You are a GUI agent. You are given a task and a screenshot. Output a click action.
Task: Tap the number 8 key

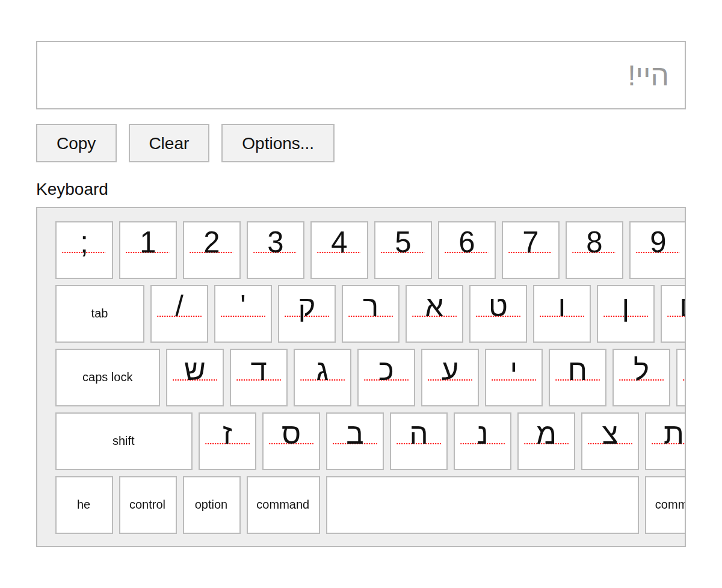tap(594, 250)
